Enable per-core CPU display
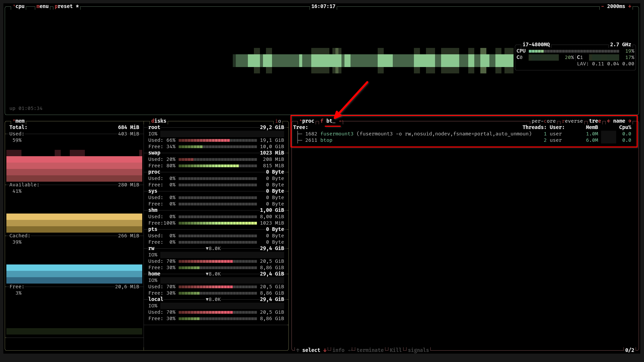 point(543,121)
